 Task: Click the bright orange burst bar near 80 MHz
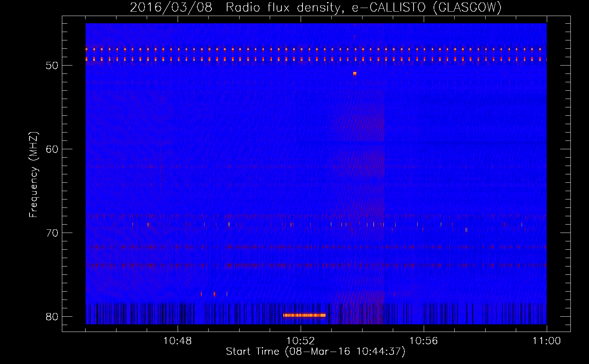tap(304, 315)
